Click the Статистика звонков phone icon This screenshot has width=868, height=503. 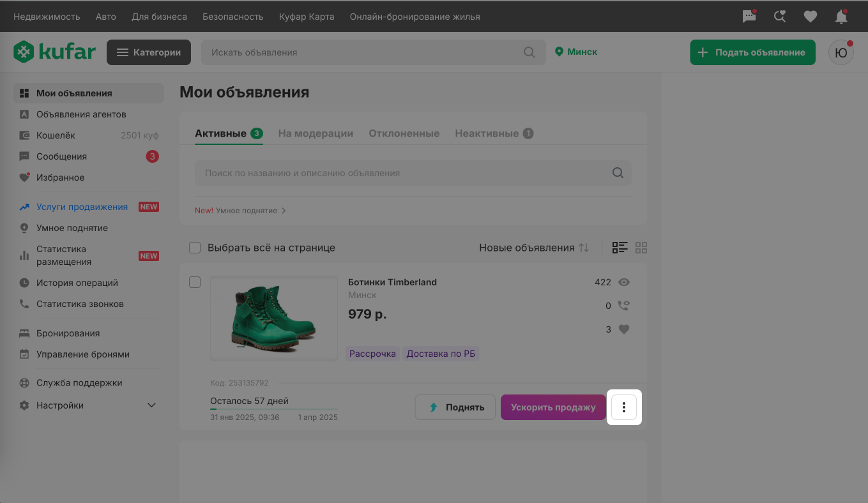point(24,304)
